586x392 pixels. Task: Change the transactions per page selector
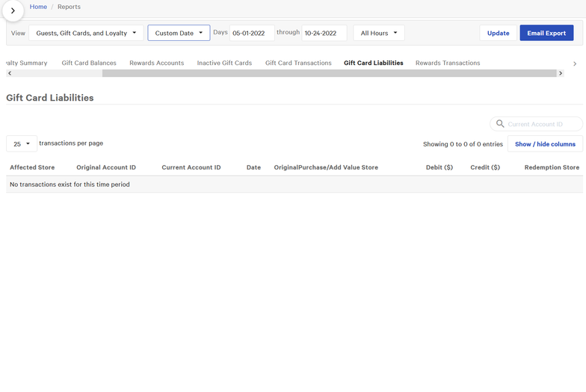[22, 143]
